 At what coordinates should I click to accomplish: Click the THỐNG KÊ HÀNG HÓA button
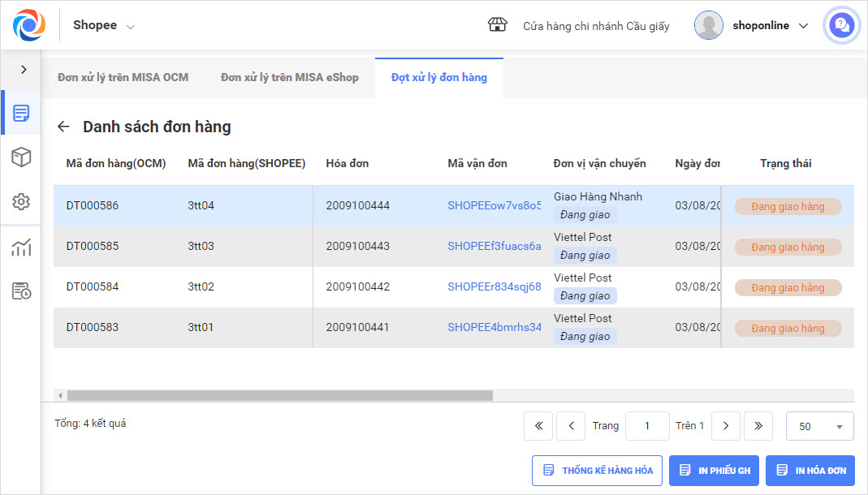(x=597, y=471)
